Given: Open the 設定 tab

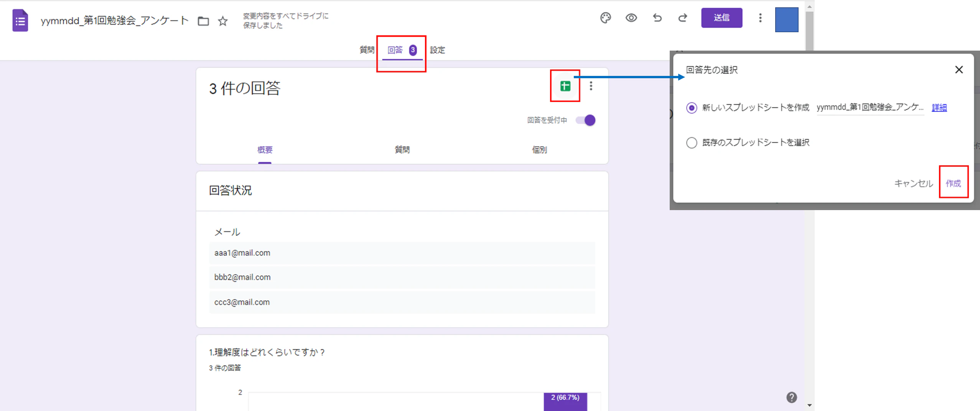Looking at the screenshot, I should (x=437, y=50).
